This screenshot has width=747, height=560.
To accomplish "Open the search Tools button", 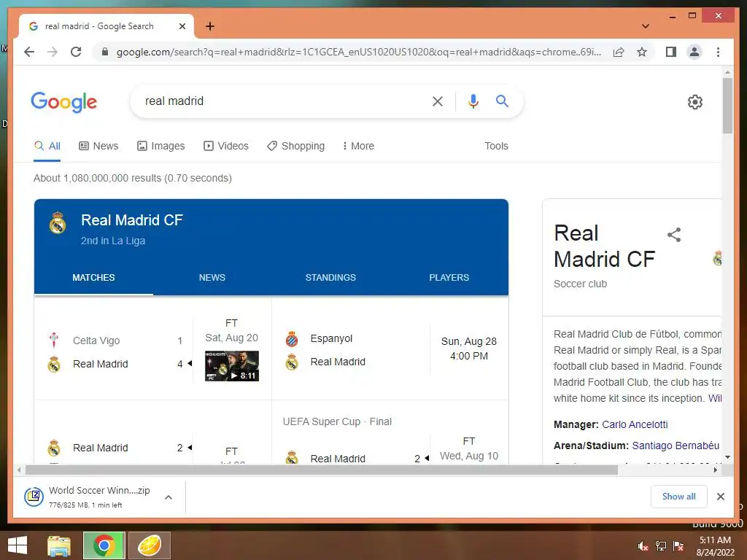I will coord(496,146).
